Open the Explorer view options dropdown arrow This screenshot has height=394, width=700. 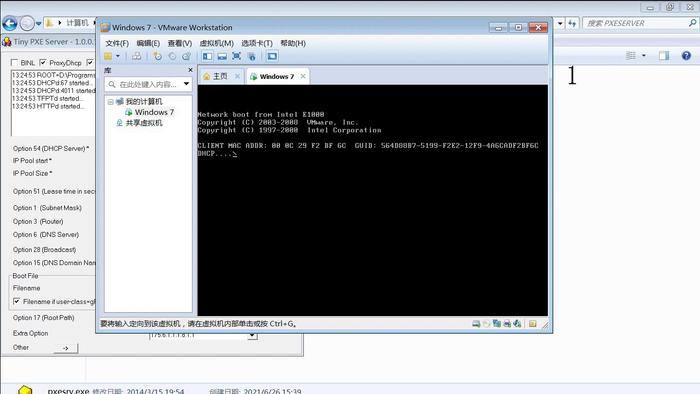[644, 55]
